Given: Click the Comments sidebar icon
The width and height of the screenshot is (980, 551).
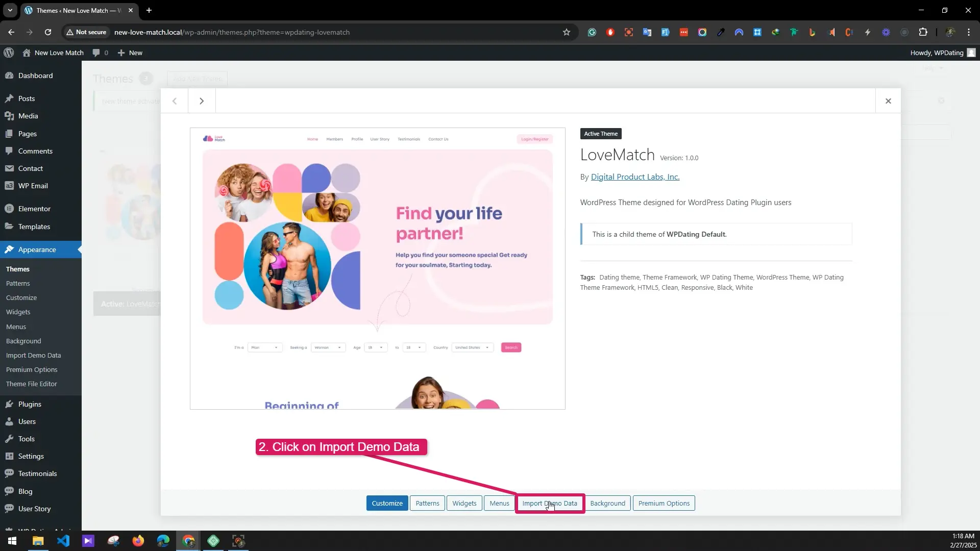Looking at the screenshot, I should pos(9,151).
